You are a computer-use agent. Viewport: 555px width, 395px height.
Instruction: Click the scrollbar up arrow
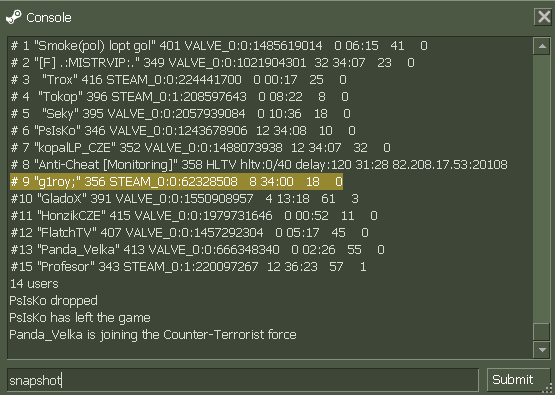[542, 46]
